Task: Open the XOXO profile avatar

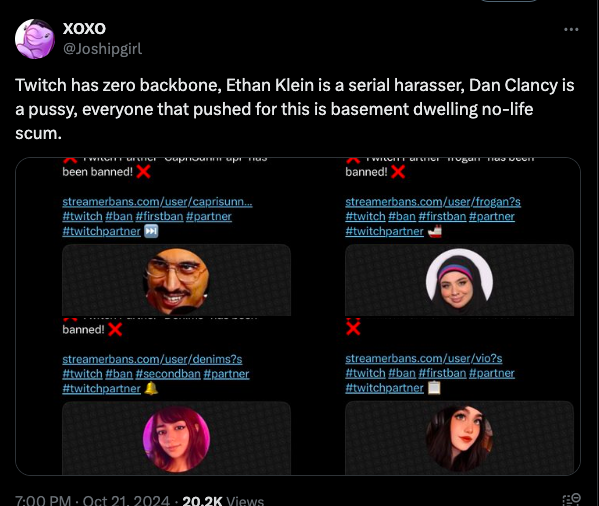Action: coord(34,39)
